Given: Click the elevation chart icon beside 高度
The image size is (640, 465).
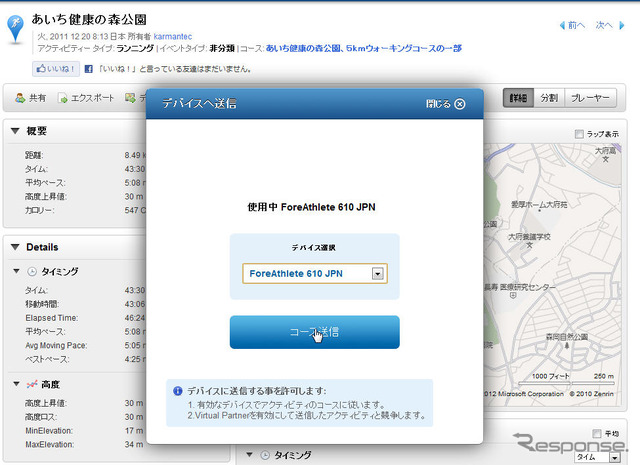Looking at the screenshot, I should click(32, 384).
